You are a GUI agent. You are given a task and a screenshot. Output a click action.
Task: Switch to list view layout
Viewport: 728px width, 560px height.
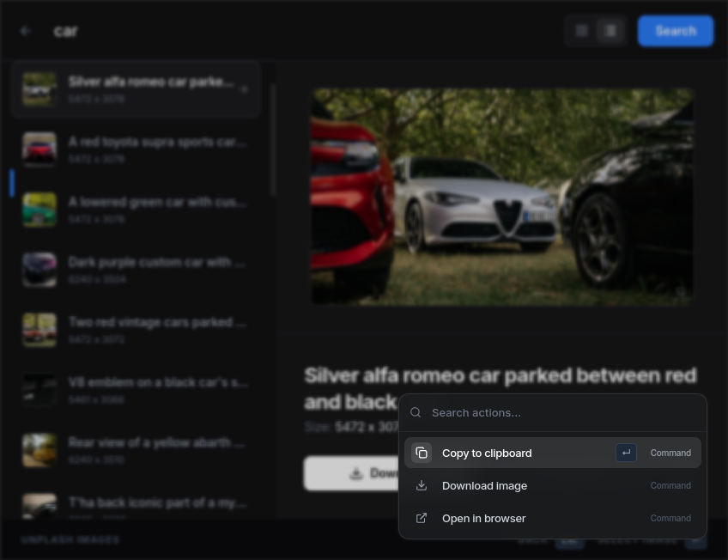[x=610, y=31]
